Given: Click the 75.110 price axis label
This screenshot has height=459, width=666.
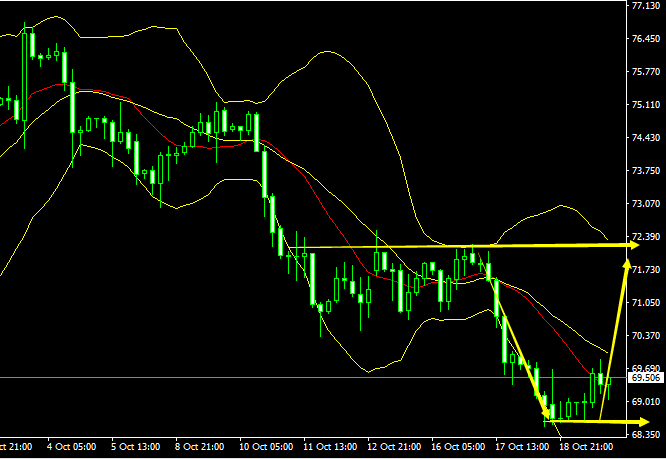Looking at the screenshot, I should (646, 104).
